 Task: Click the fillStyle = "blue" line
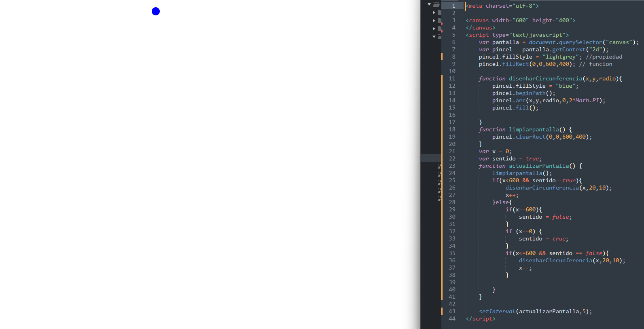tap(536, 86)
